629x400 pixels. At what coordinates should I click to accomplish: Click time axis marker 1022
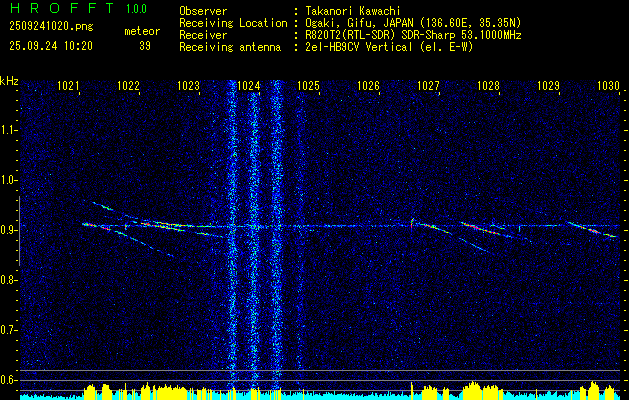click(x=128, y=86)
